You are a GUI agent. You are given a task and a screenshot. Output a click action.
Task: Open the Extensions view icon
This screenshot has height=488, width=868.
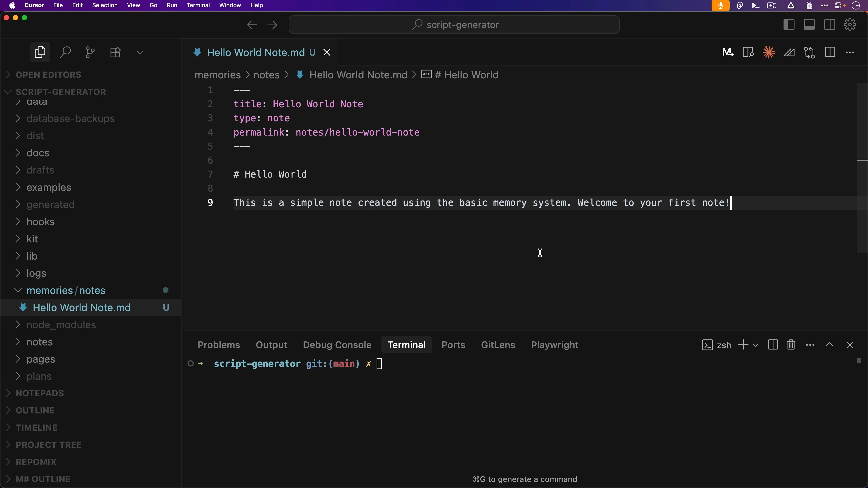pyautogui.click(x=115, y=52)
